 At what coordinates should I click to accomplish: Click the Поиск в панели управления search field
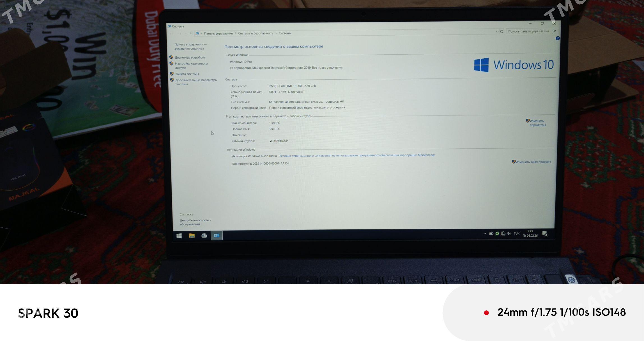tap(528, 31)
